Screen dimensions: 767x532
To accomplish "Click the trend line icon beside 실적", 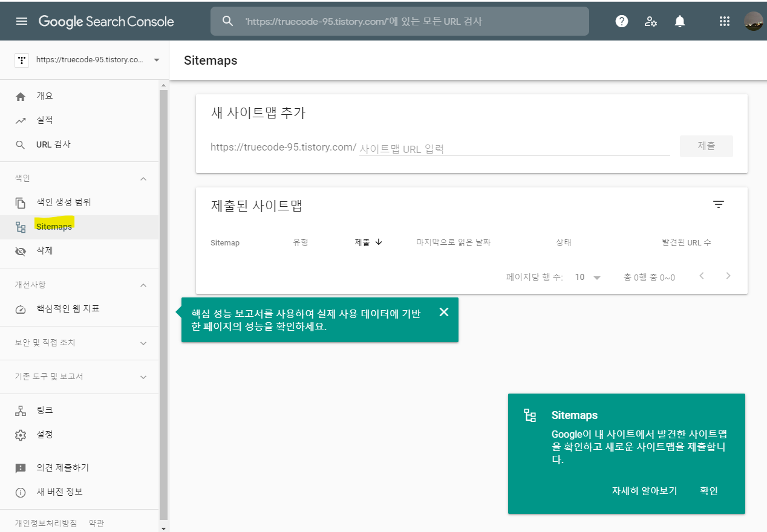I will click(21, 121).
